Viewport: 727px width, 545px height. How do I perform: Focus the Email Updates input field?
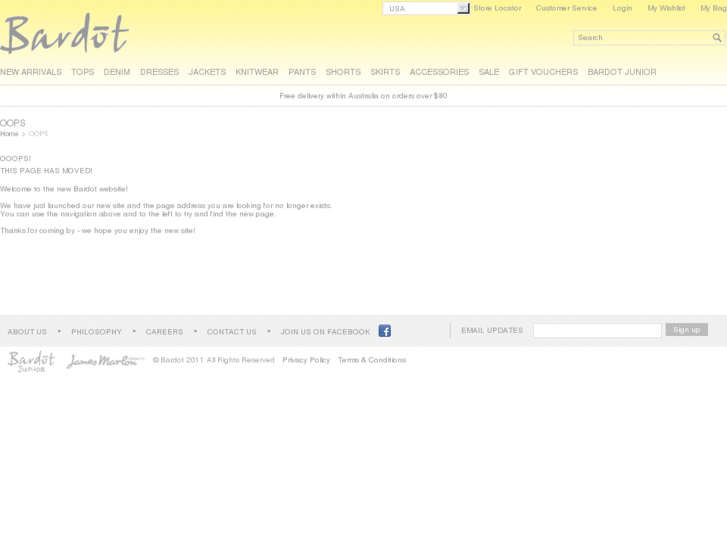click(x=597, y=330)
